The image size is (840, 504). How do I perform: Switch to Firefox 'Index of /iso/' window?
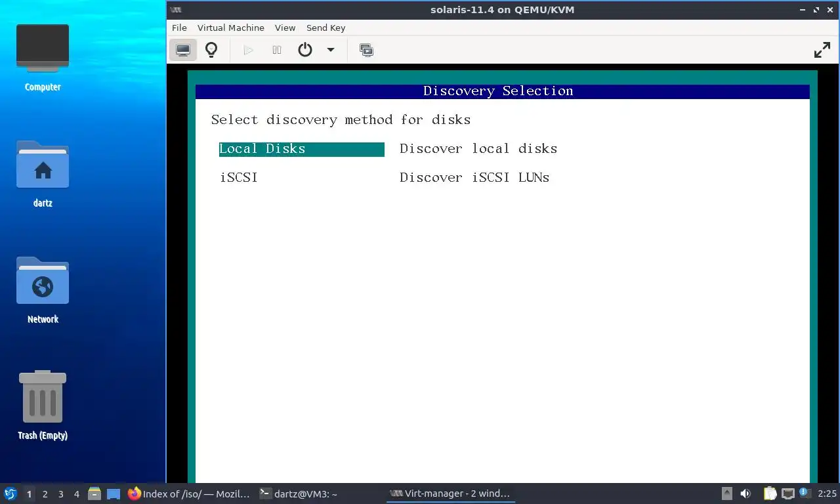pyautogui.click(x=189, y=493)
